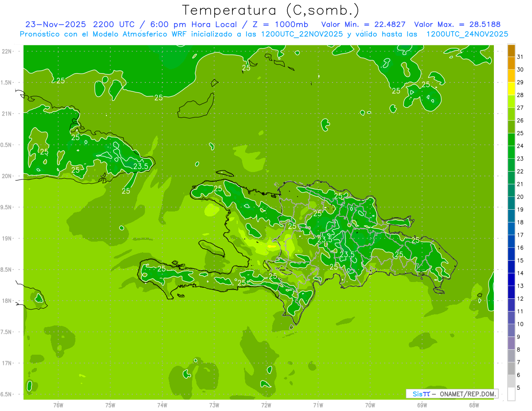Click the '9.5N' latitude axis label
This screenshot has width=532, height=411.
(x=7, y=207)
